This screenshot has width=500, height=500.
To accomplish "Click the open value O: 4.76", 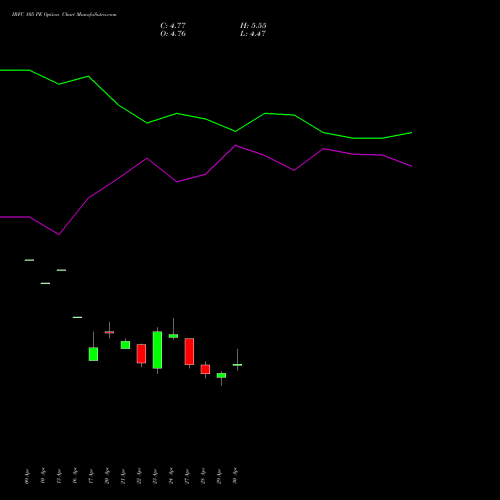I will (x=173, y=34).
